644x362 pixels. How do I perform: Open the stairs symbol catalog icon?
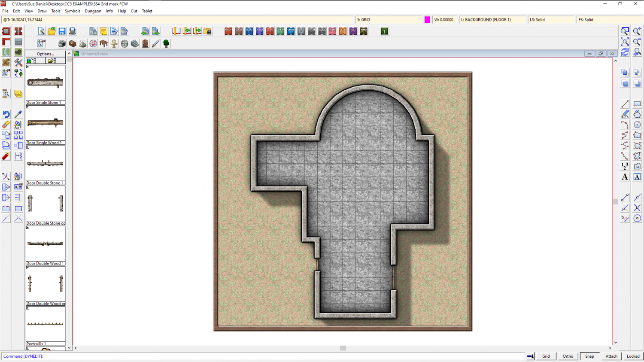tap(135, 43)
